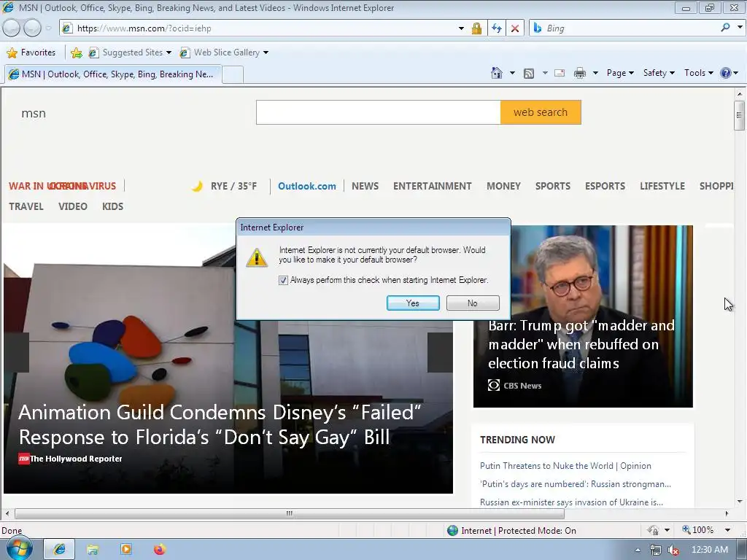Launch Firefox from taskbar
Screen dimensions: 747x560
click(x=160, y=550)
